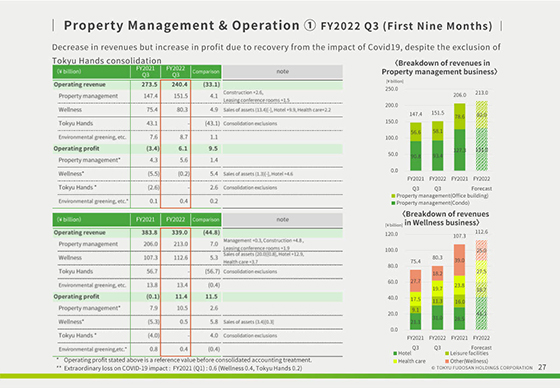Select the 5.4 Wellness comparison cell
Image resolution: width=560 pixels, height=388 pixels.
[214, 174]
